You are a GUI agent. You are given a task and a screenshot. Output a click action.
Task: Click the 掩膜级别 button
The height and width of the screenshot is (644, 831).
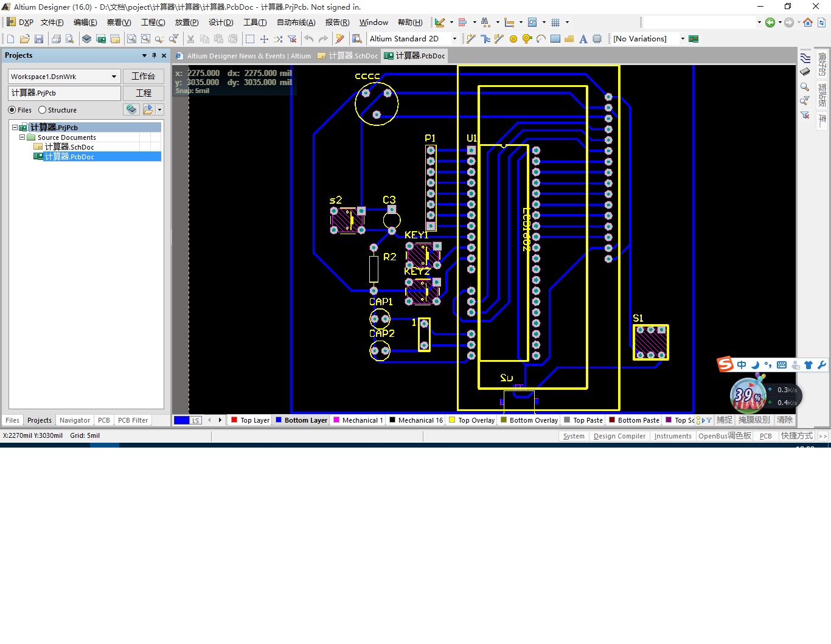pyautogui.click(x=754, y=420)
